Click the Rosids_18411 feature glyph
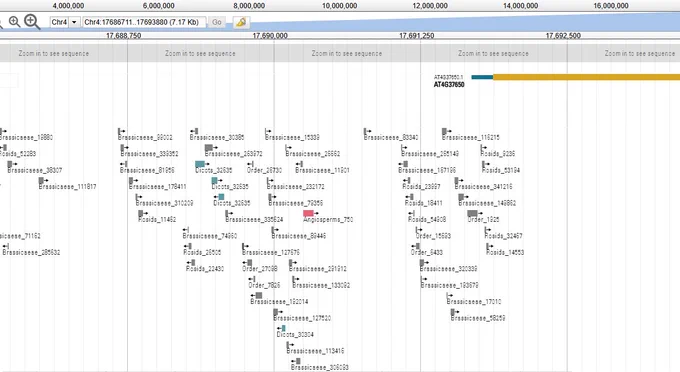Viewport: 680px width, 372px height. coord(411,197)
